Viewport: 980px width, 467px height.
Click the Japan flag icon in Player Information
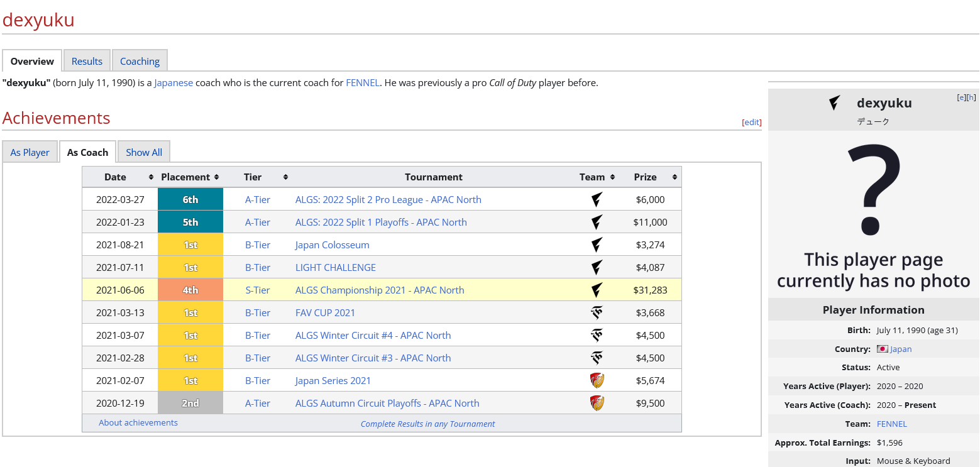pos(882,349)
